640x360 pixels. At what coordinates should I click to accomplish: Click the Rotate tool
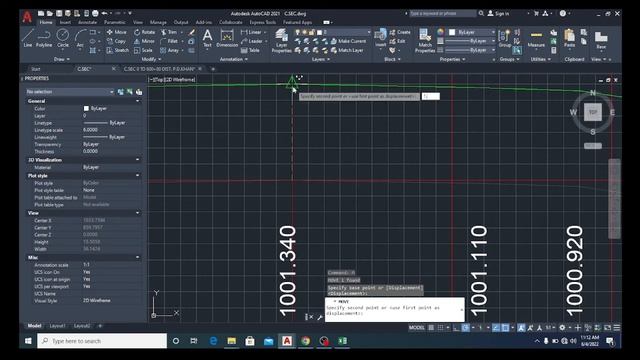click(144, 32)
